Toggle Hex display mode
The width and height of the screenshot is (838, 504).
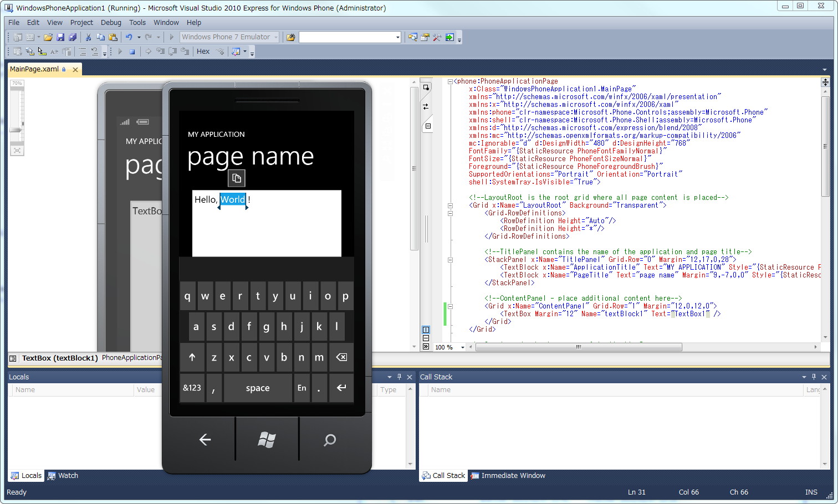[x=203, y=52]
